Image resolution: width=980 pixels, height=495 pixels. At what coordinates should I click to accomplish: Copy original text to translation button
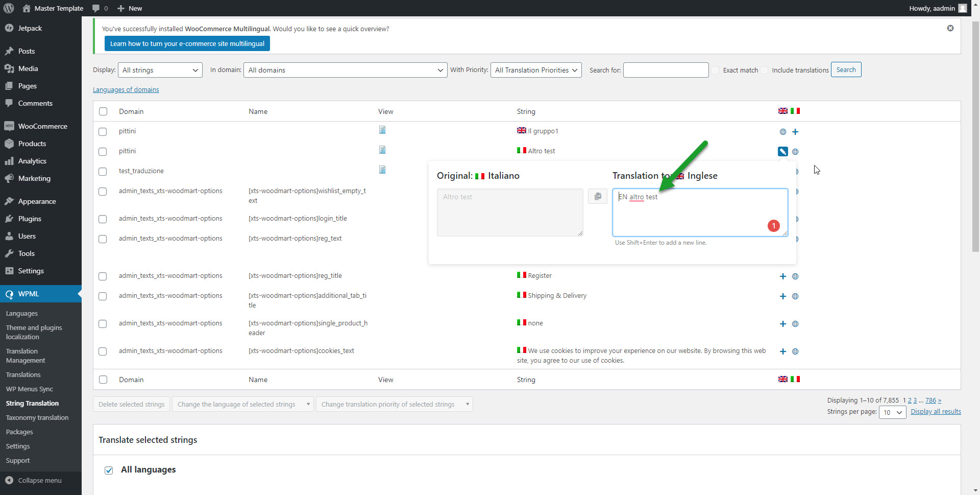point(598,196)
